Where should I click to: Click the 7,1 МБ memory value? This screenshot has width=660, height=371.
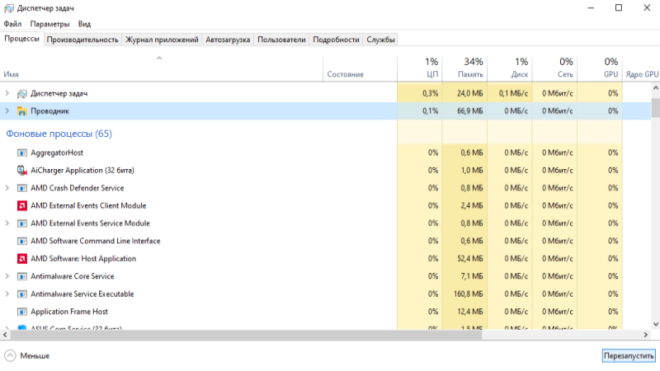point(471,277)
